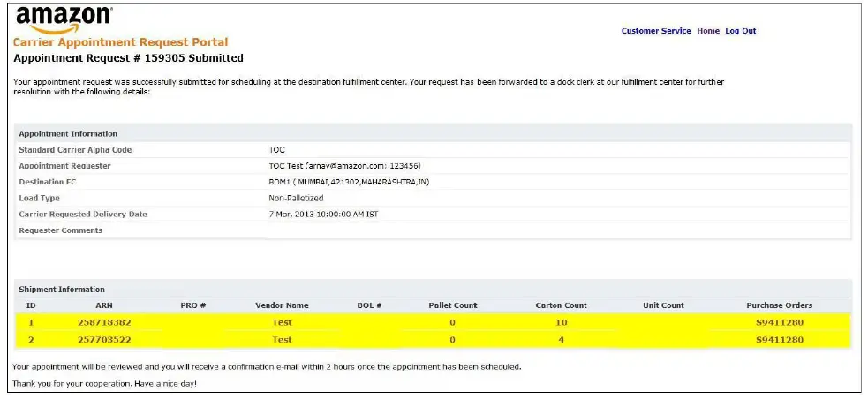The image size is (868, 399).
Task: Click the Appointment Information section header
Action: tap(68, 134)
